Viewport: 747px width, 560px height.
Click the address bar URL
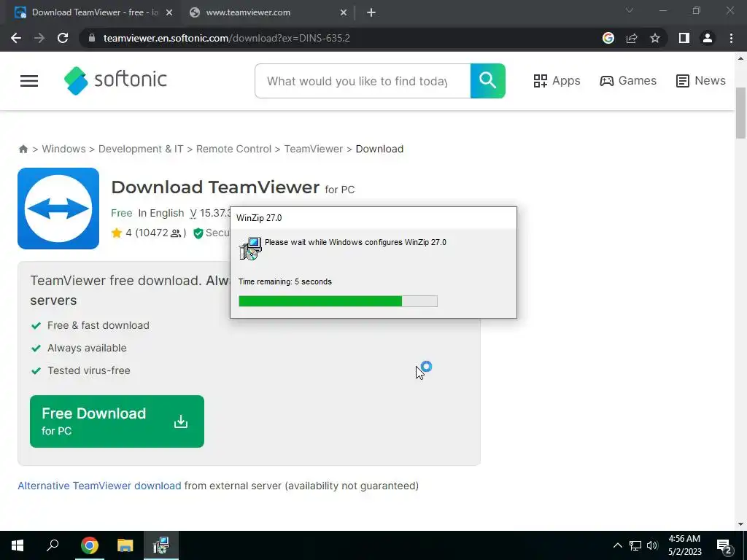pos(227,38)
